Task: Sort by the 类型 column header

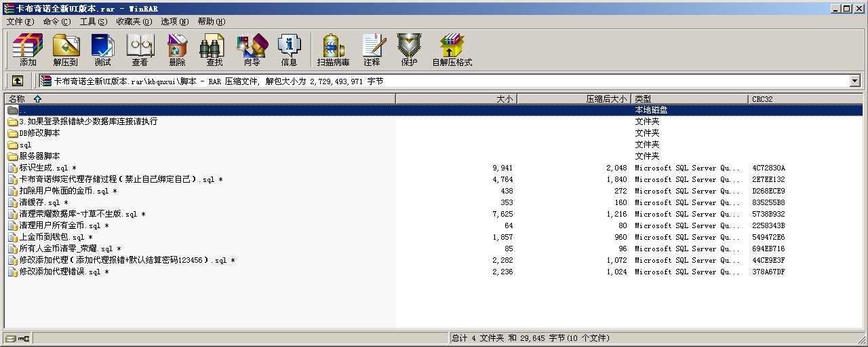Action: tap(690, 98)
